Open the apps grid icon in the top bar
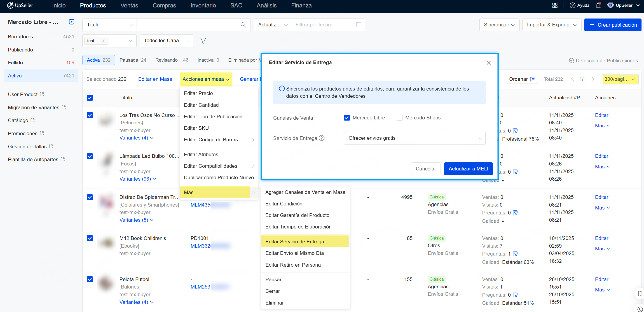 555,5
